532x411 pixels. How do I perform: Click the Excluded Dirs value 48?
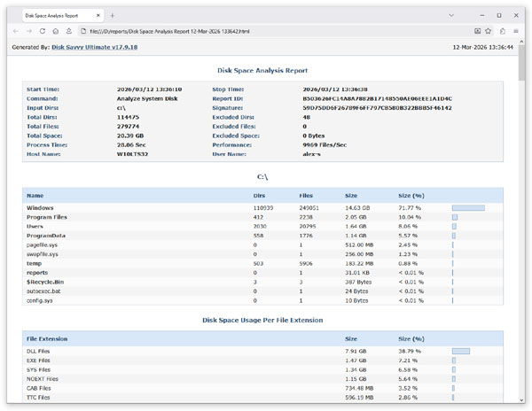pyautogui.click(x=307, y=117)
